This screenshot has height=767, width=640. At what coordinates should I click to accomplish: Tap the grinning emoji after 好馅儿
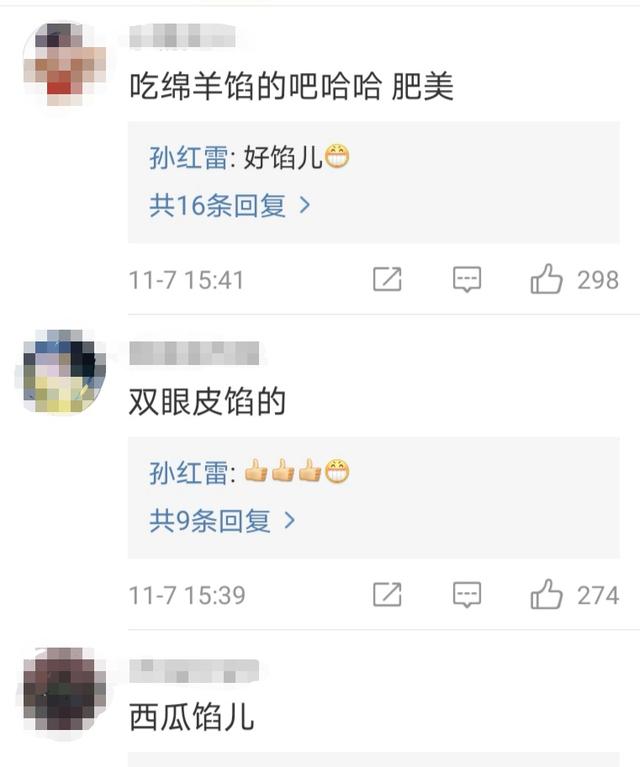[x=337, y=157]
